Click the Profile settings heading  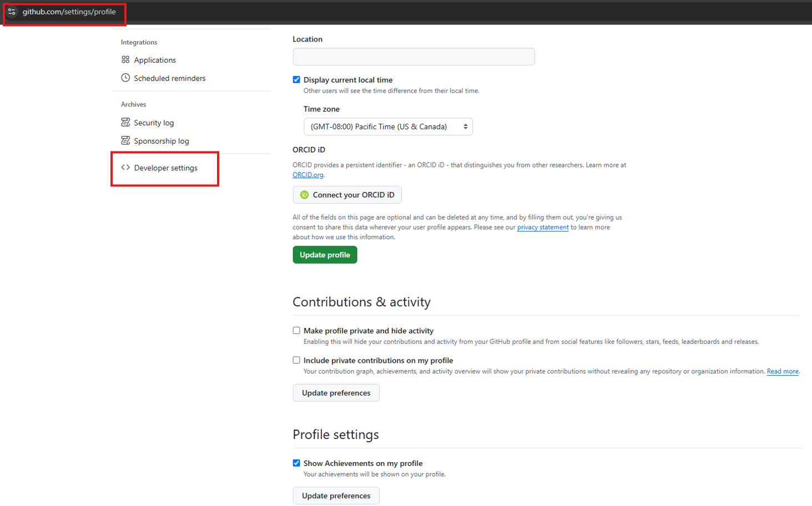[x=336, y=434]
